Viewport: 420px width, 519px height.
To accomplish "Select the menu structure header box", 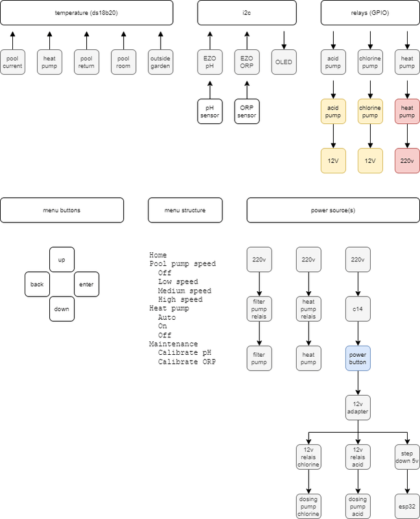I will coord(185,210).
